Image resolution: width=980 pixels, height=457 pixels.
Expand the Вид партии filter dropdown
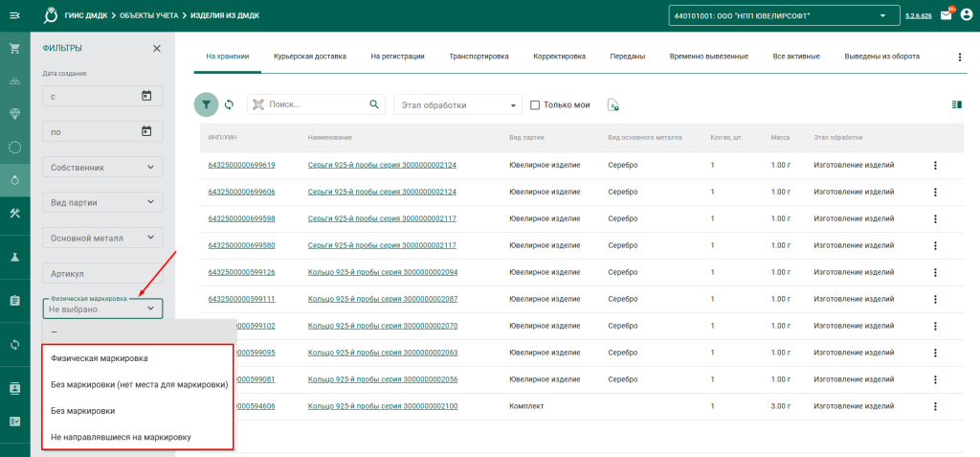102,202
